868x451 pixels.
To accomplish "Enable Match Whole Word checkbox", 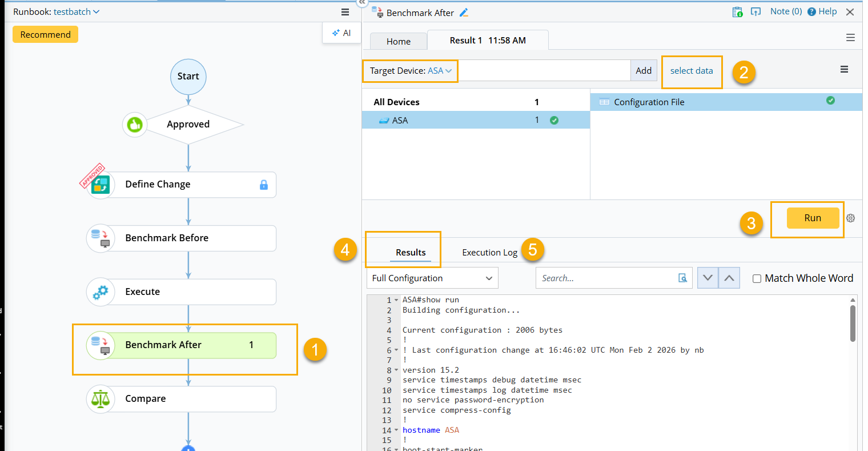I will [x=757, y=279].
